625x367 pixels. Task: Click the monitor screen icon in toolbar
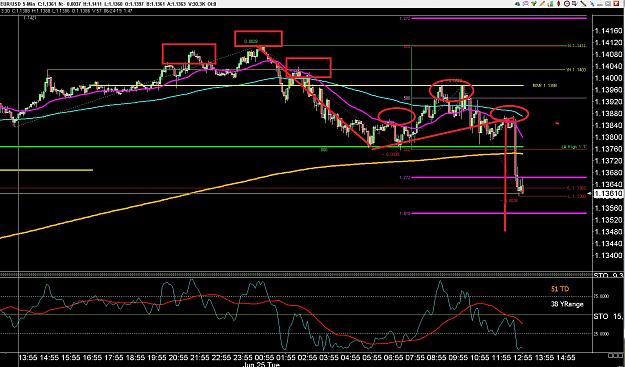point(575,4)
